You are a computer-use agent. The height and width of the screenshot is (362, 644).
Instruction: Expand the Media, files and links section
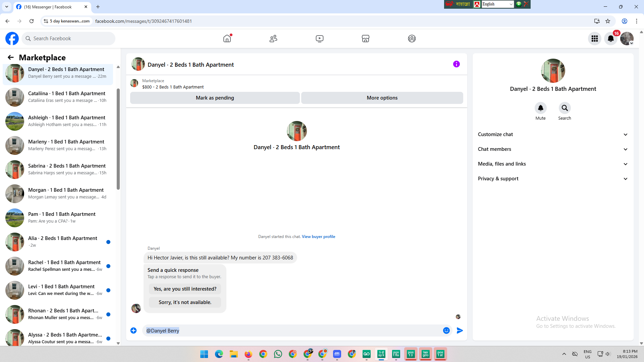(552, 164)
